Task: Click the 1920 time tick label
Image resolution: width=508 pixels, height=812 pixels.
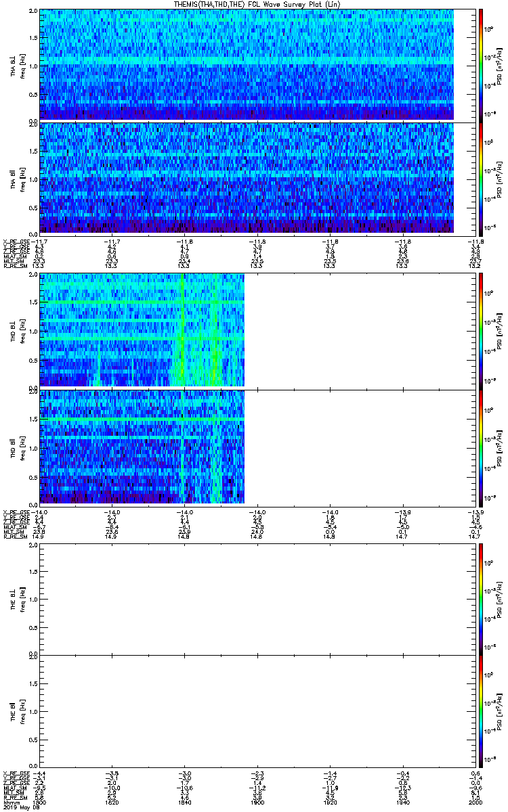Action: [331, 802]
